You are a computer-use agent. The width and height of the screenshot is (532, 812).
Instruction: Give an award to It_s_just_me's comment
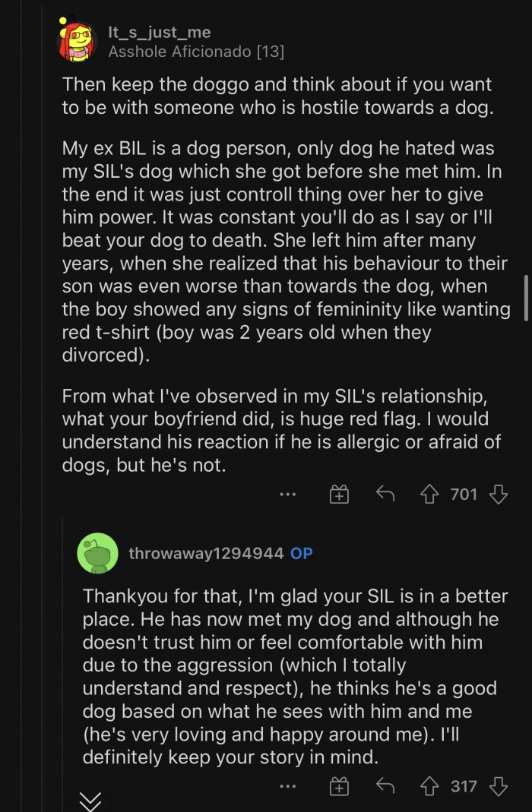(x=339, y=494)
